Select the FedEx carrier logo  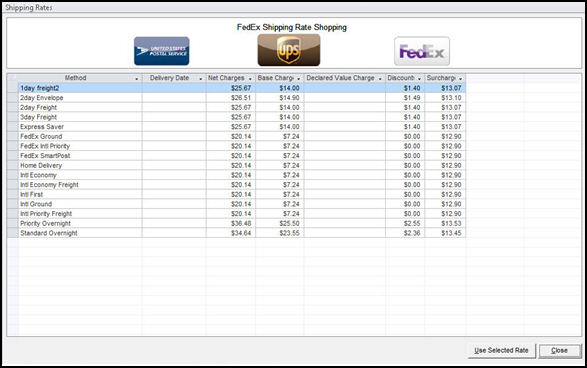(422, 51)
